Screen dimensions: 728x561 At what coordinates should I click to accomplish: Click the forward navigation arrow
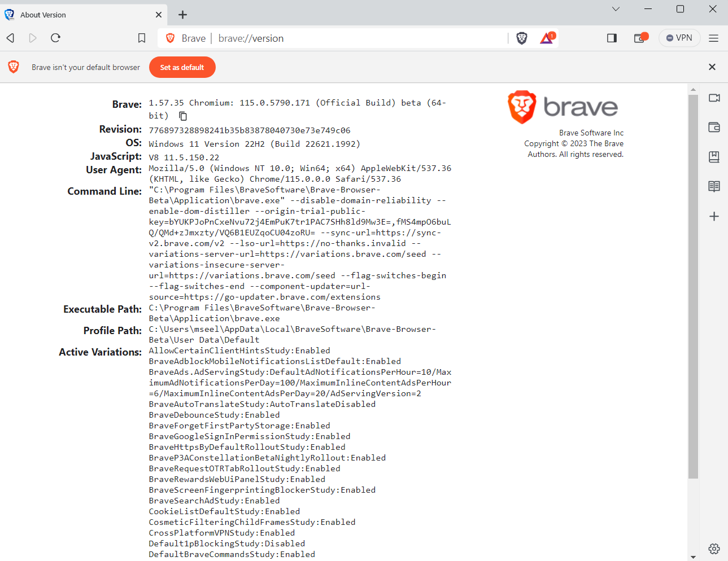pyautogui.click(x=33, y=38)
